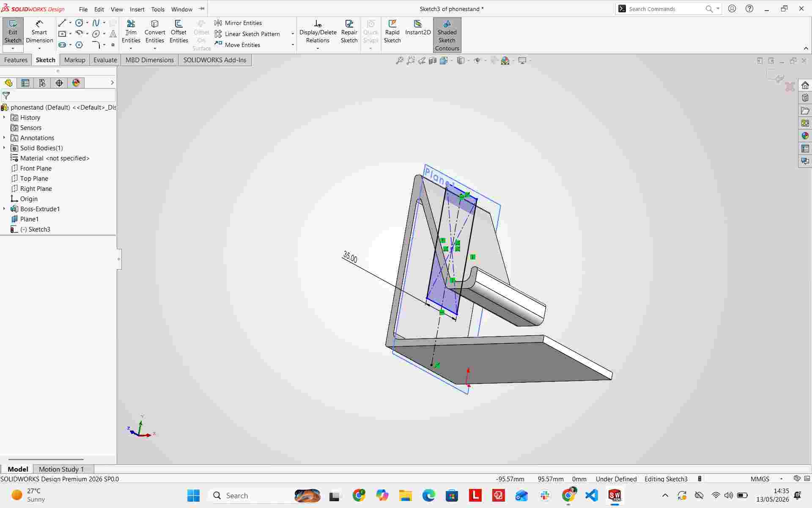Click the Zoom to Fit icon

[400, 61]
